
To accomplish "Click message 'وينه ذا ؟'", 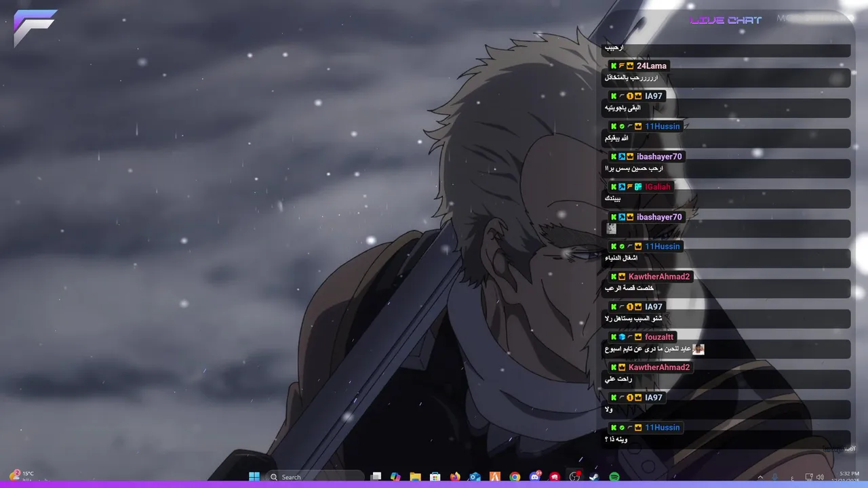I will (x=616, y=440).
